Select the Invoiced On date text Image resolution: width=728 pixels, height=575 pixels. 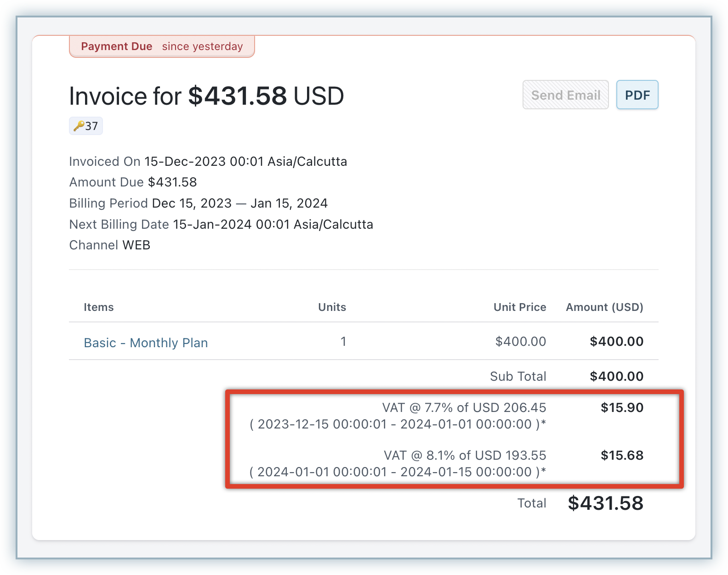pos(245,162)
